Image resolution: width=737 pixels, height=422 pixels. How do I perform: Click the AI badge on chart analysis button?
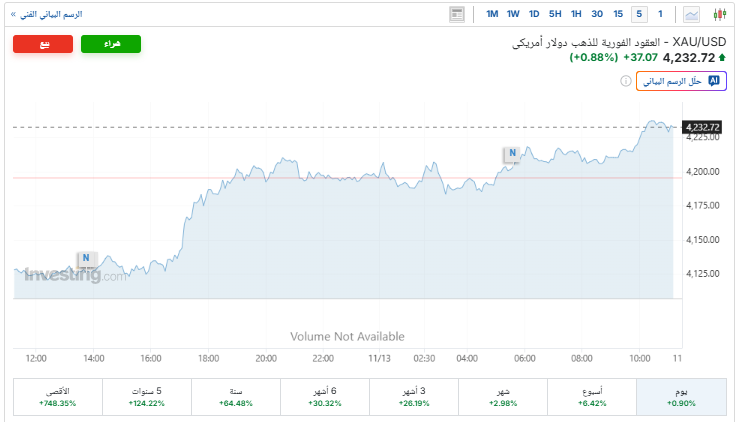713,81
